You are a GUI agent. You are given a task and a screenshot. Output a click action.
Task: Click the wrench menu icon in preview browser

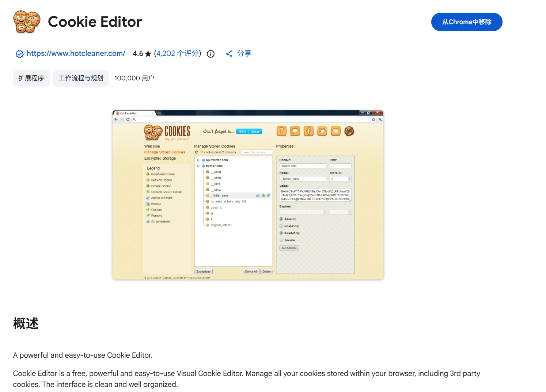[380, 119]
